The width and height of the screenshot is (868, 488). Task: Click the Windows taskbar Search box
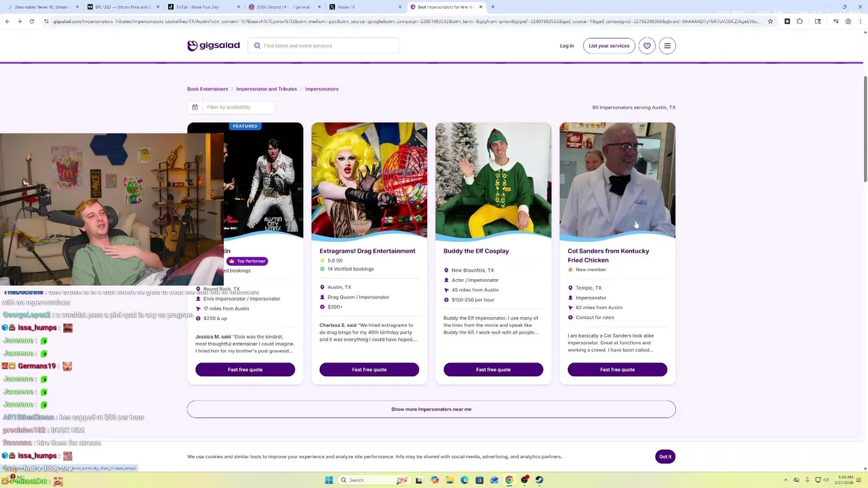374,480
